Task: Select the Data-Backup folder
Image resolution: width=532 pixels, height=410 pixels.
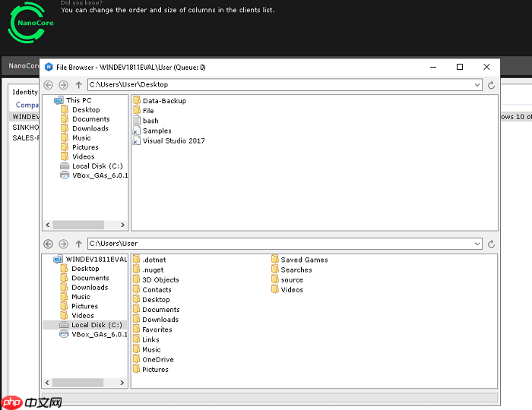Action: 160,101
